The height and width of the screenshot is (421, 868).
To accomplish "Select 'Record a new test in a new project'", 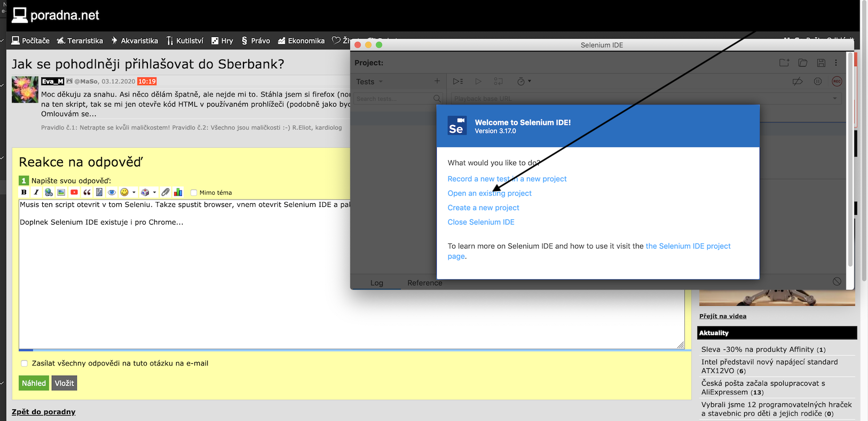I will coord(507,179).
